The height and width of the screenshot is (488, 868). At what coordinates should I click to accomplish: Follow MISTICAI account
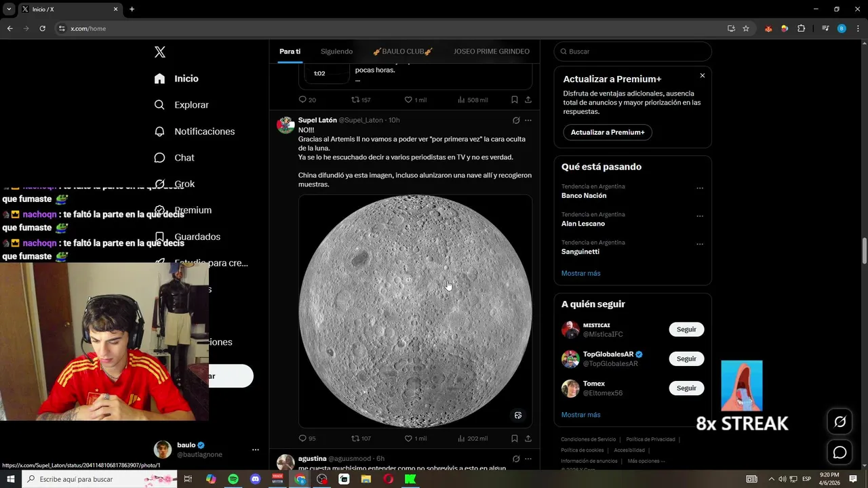point(686,329)
